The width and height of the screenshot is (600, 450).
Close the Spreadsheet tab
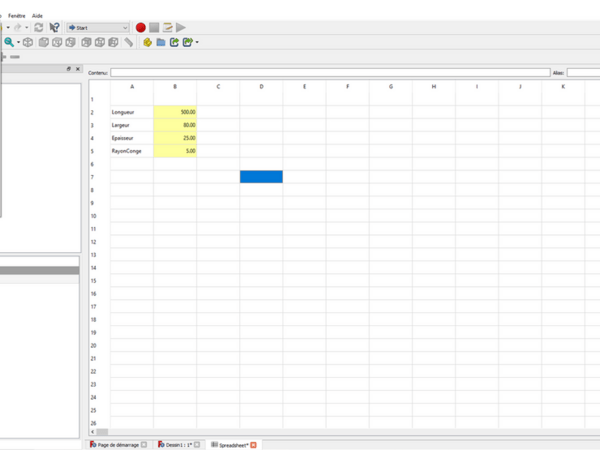[254, 444]
